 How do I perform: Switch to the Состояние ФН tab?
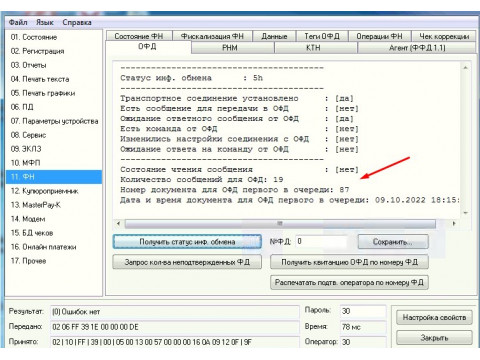139,36
